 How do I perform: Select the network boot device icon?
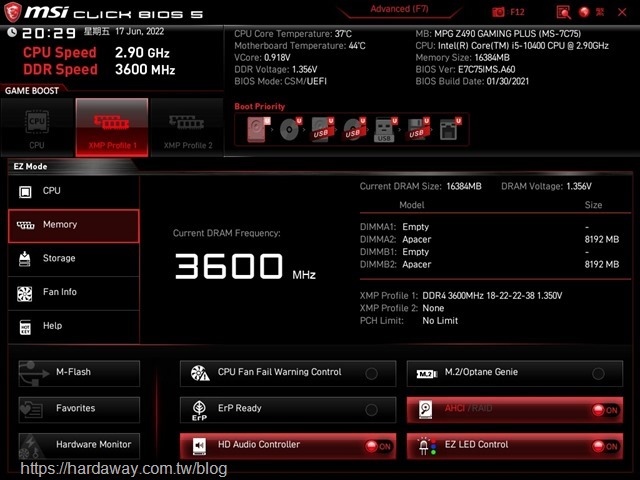[449, 130]
